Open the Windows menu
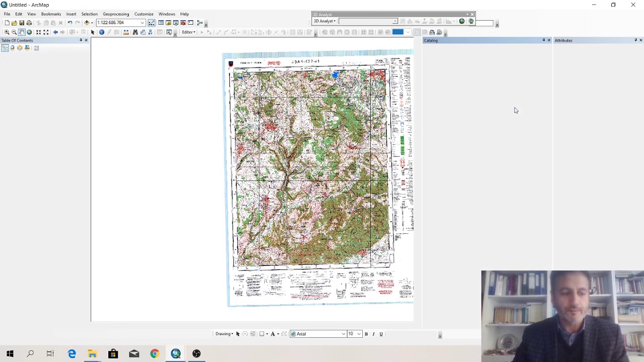 tap(167, 14)
